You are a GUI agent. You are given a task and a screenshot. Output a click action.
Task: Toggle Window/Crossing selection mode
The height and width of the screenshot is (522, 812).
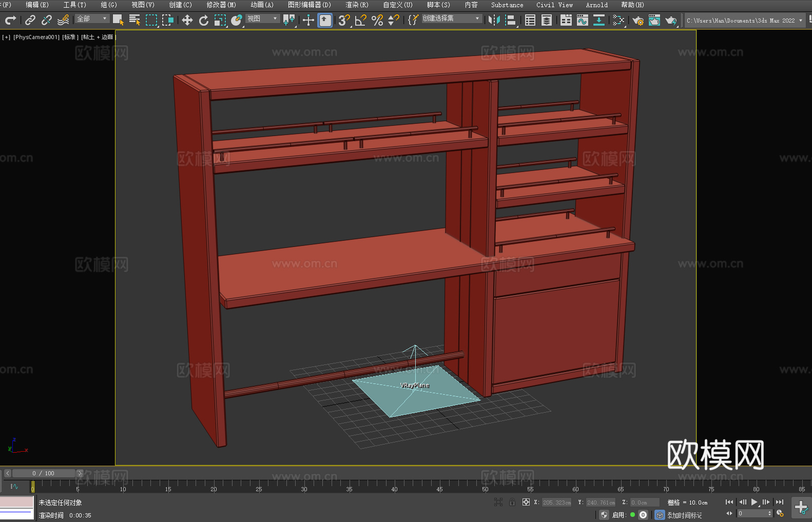[168, 20]
